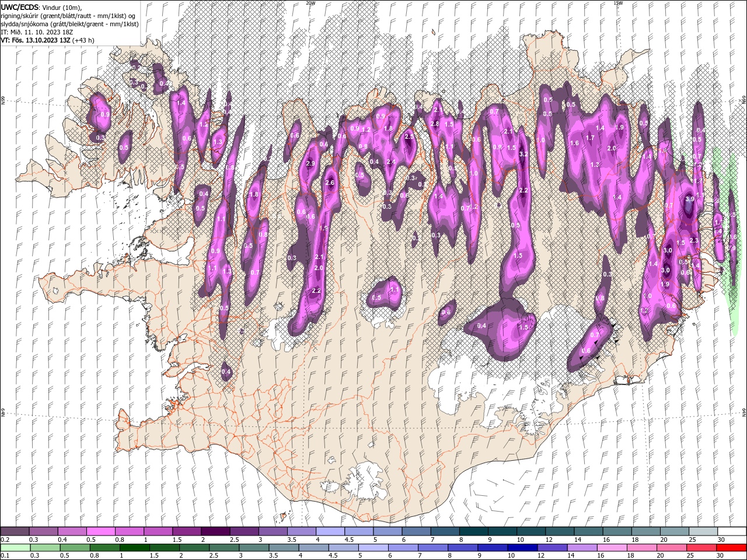
Task: Click the snow legend swatch between 1.5 and 2
Action: tap(187, 531)
